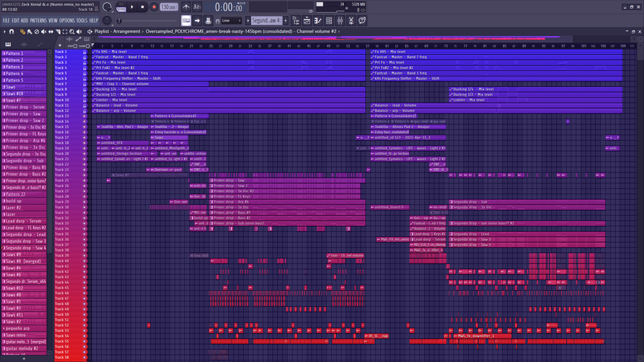This screenshot has width=644, height=362.
Task: Add new pattern with plus next to pattern name
Action: pos(285,21)
